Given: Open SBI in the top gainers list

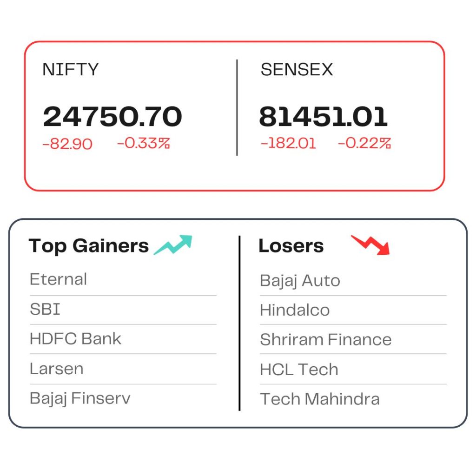Looking at the screenshot, I should pyautogui.click(x=45, y=309).
